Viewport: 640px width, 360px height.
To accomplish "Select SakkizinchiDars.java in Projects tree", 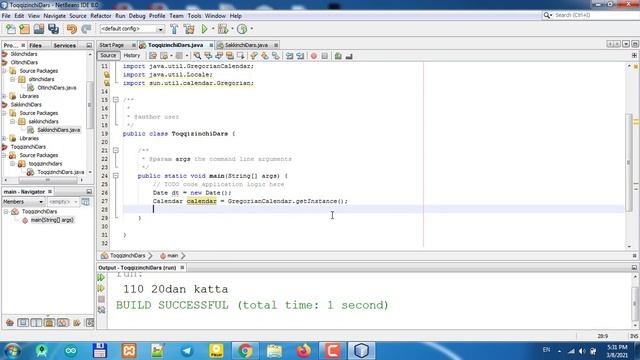I will tap(59, 130).
